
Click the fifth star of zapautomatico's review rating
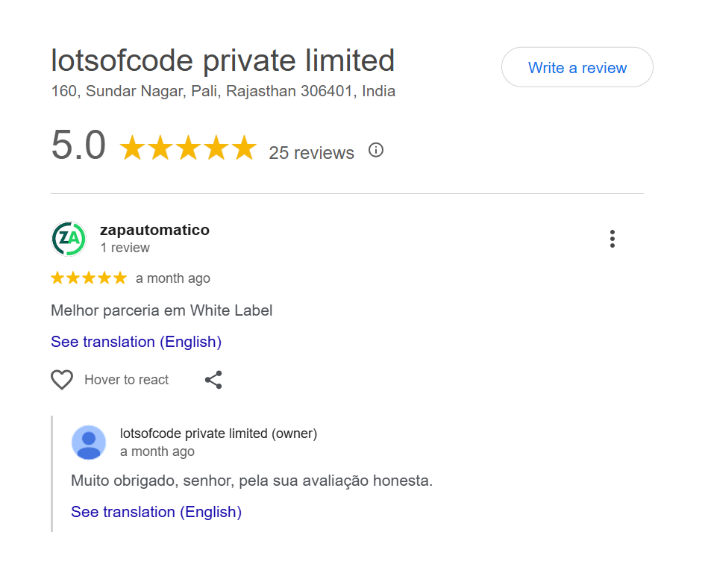click(122, 278)
